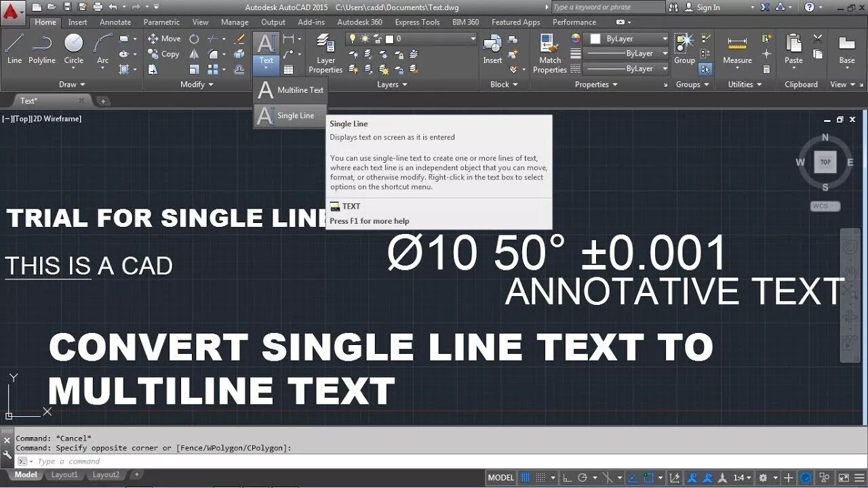This screenshot has width=868, height=488.
Task: Expand the Block panel
Action: click(x=504, y=85)
